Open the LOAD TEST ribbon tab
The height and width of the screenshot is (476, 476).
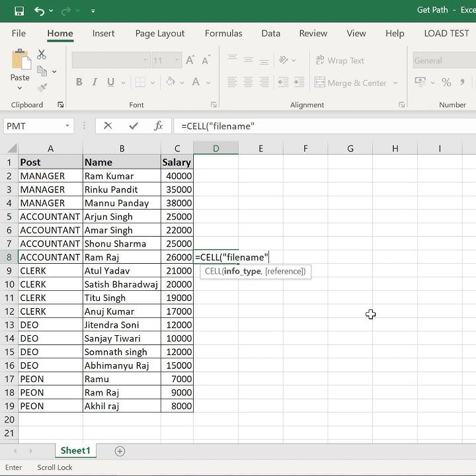point(446,33)
